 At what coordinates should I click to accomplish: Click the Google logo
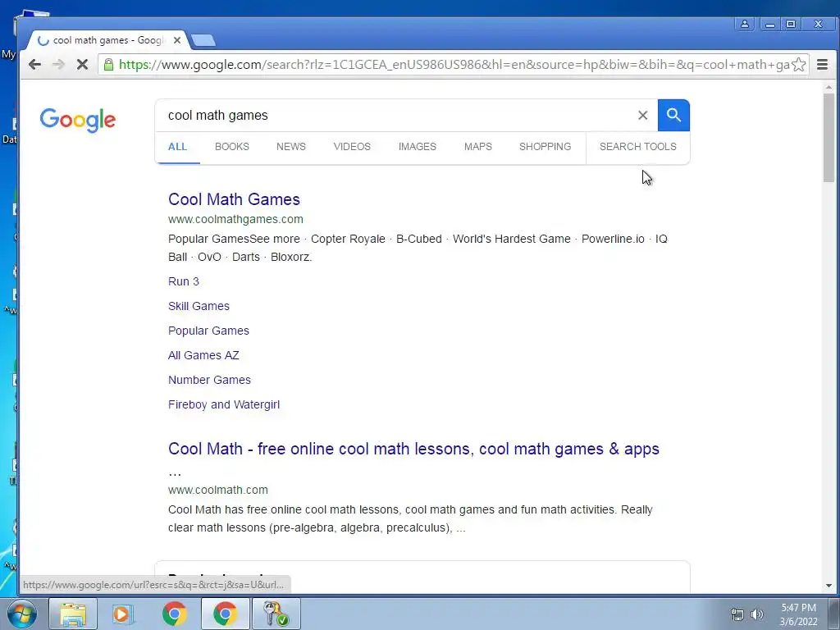pos(78,120)
